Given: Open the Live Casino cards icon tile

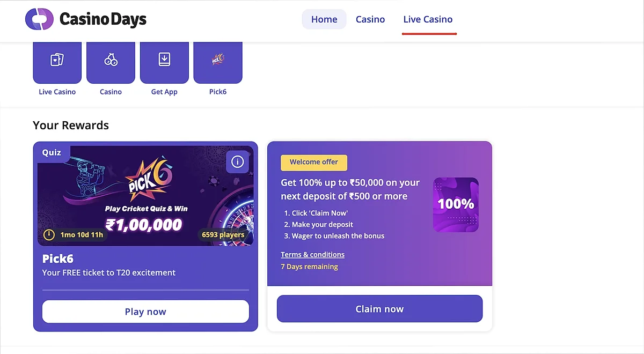Looking at the screenshot, I should click(57, 60).
